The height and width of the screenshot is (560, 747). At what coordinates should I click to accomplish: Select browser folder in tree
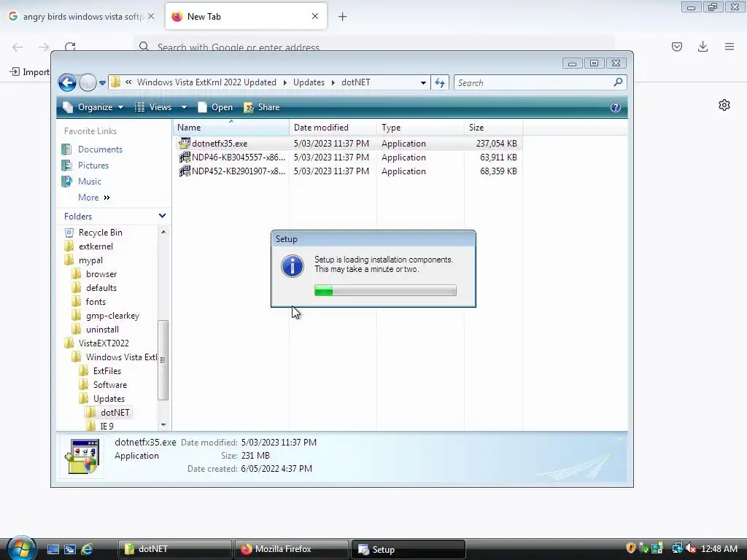click(101, 274)
